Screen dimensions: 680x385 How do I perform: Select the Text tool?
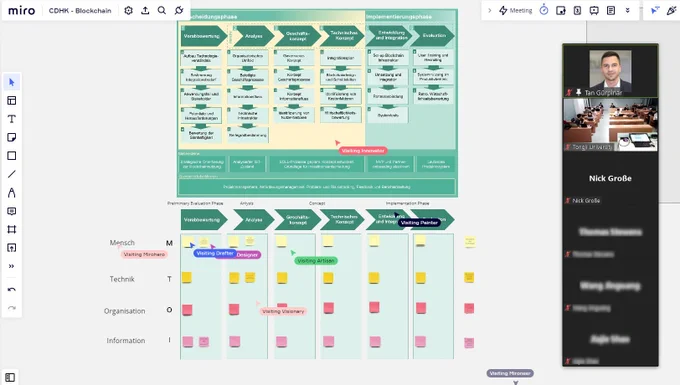coord(12,119)
